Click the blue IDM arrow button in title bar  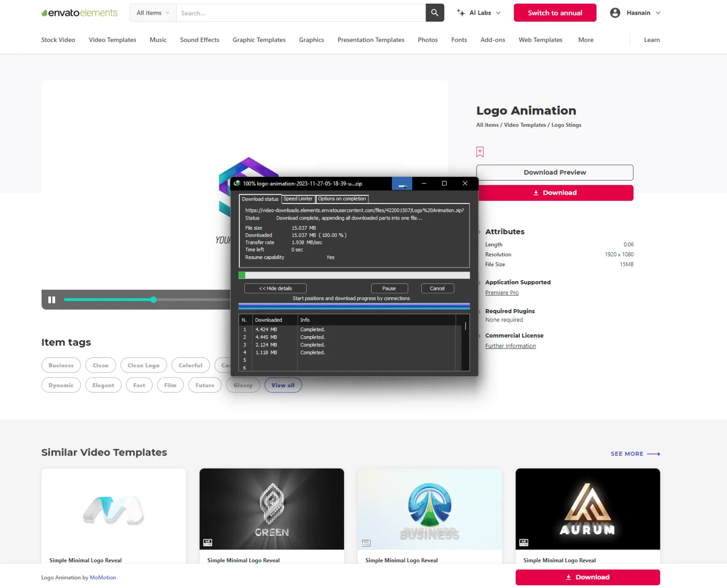coord(402,184)
